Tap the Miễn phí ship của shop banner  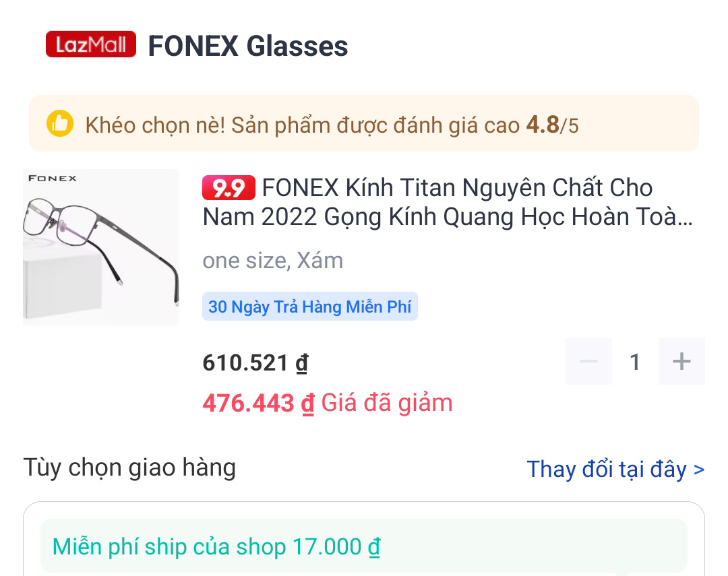click(x=364, y=546)
